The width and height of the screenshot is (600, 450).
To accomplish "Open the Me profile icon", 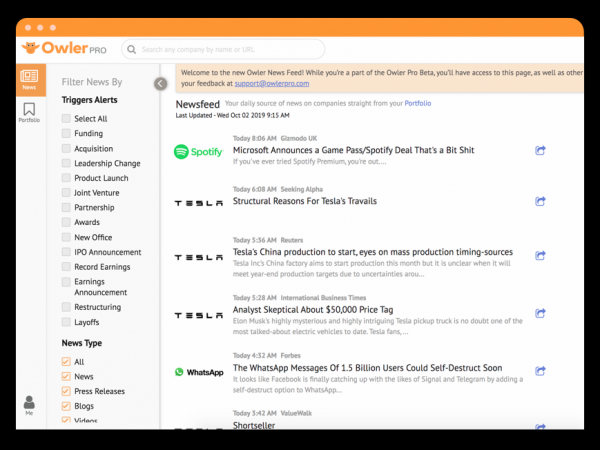I will coord(29,404).
